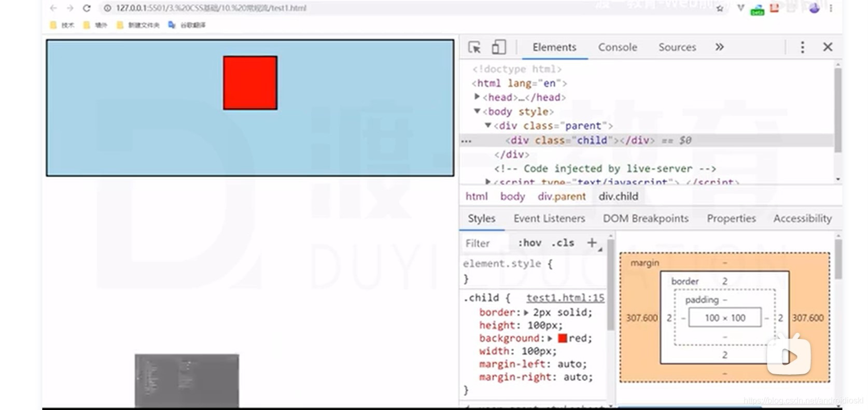Select the live-server comment node row
The width and height of the screenshot is (868, 410).
(605, 169)
